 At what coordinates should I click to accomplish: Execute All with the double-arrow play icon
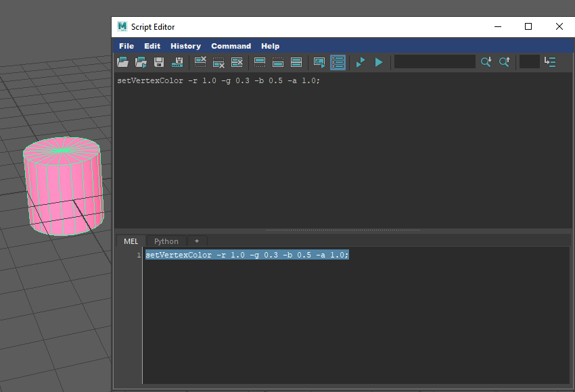click(x=361, y=62)
